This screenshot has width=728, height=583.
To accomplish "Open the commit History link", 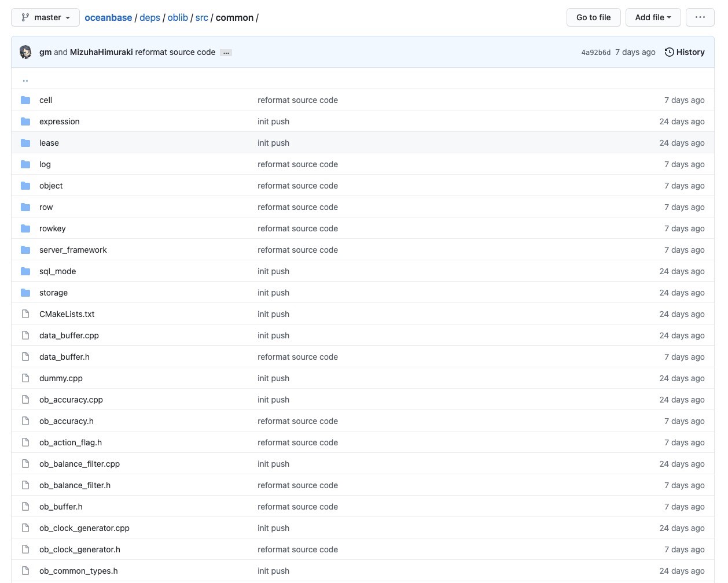I will coord(685,52).
